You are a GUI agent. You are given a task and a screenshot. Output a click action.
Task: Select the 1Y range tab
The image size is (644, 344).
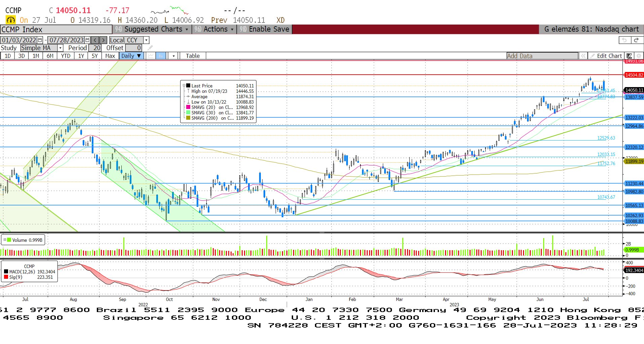81,56
